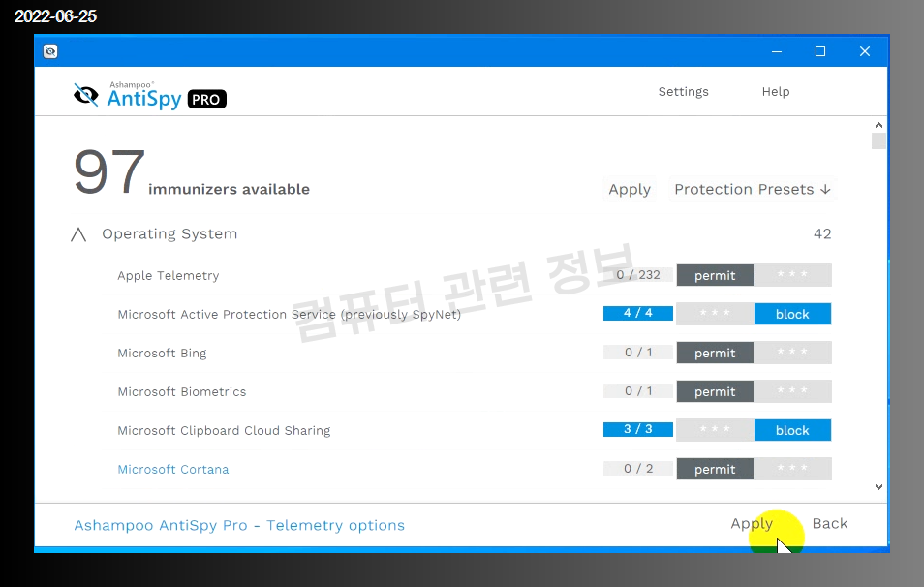Open the Help menu
This screenshot has height=587, width=924.
tap(776, 91)
